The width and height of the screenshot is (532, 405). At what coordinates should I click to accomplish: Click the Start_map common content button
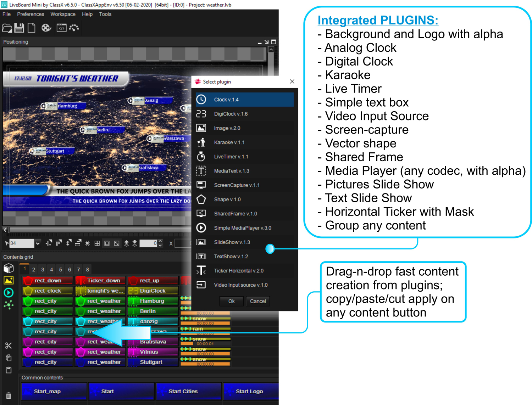(x=54, y=392)
